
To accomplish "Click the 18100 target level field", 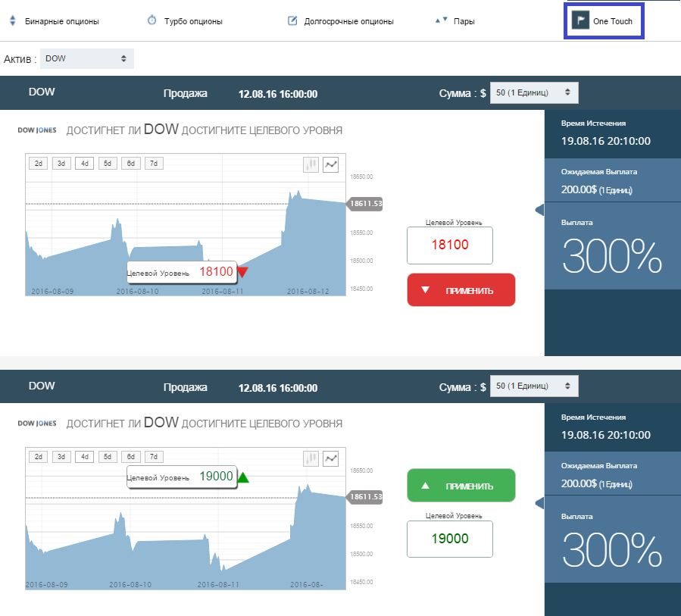I will pos(450,245).
